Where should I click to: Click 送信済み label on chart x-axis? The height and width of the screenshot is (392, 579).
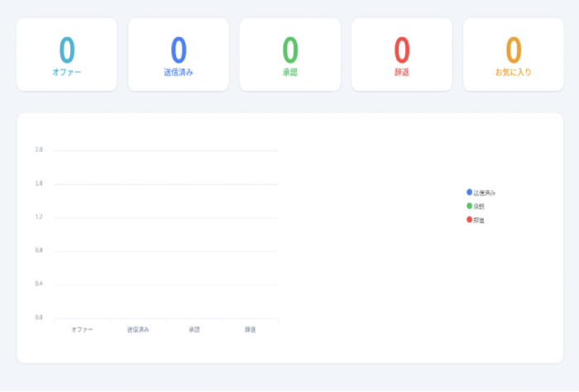138,330
